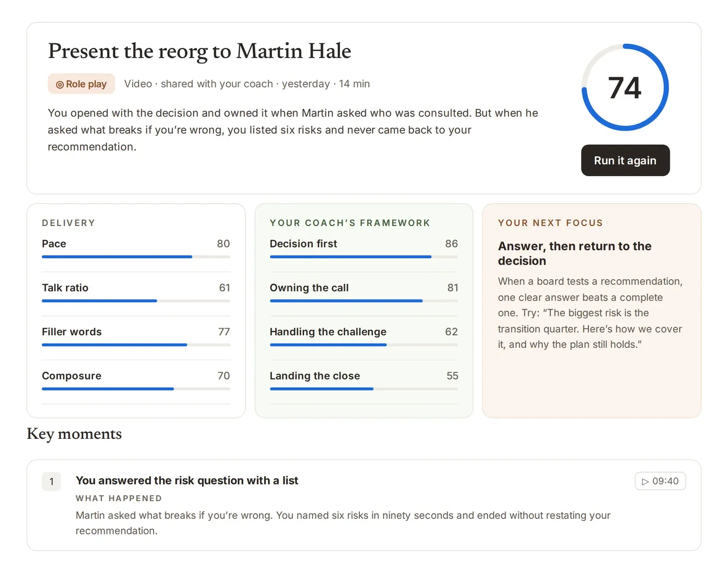Click the Handling the challenge progress bar
The image size is (728, 576).
click(x=363, y=345)
